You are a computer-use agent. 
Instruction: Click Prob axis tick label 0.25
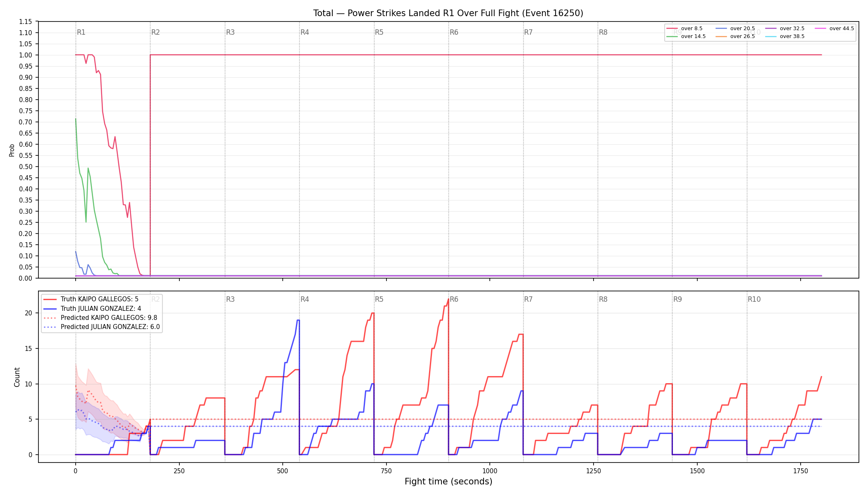[x=26, y=222]
